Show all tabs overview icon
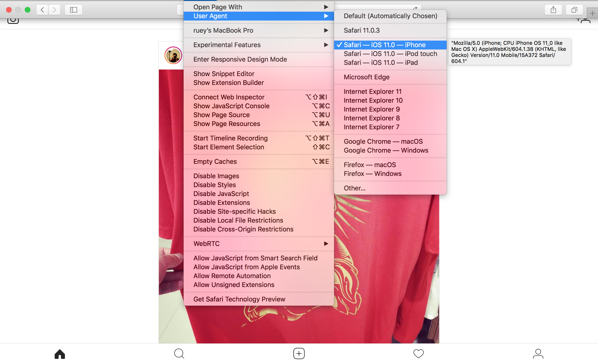Viewport: 598px width, 364px height. 574,10
